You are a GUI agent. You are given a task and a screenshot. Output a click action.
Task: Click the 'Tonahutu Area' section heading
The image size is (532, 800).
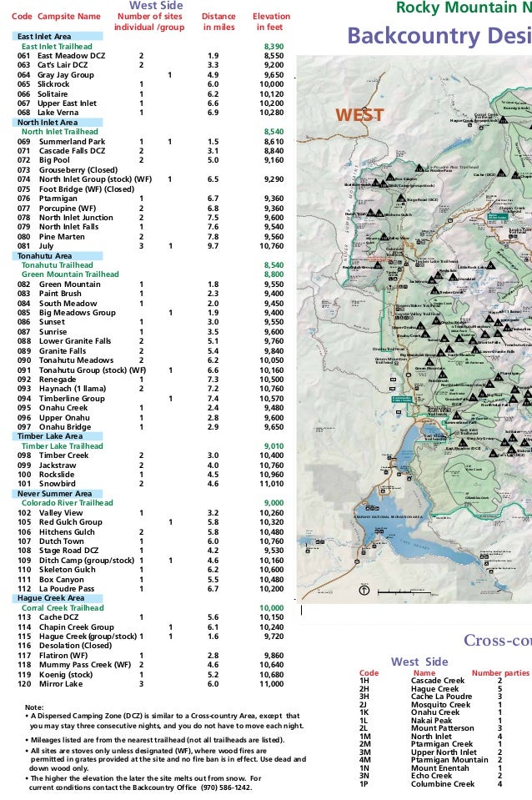tap(58, 255)
